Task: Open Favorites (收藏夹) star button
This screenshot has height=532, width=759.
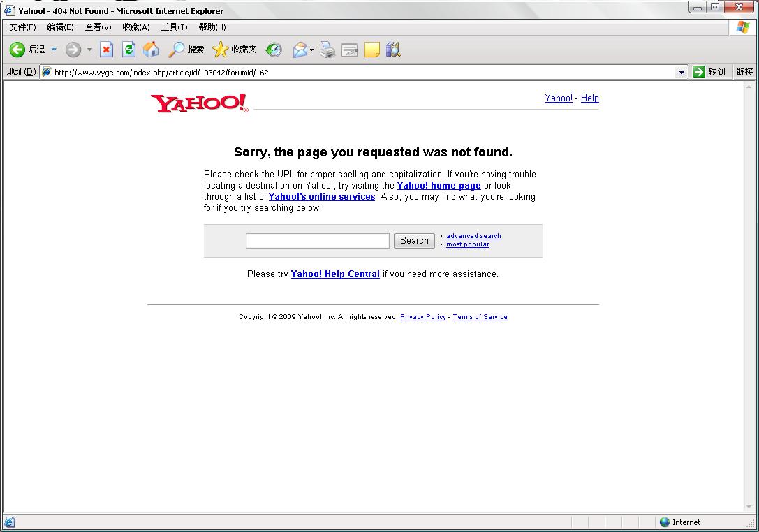Action: [x=235, y=50]
